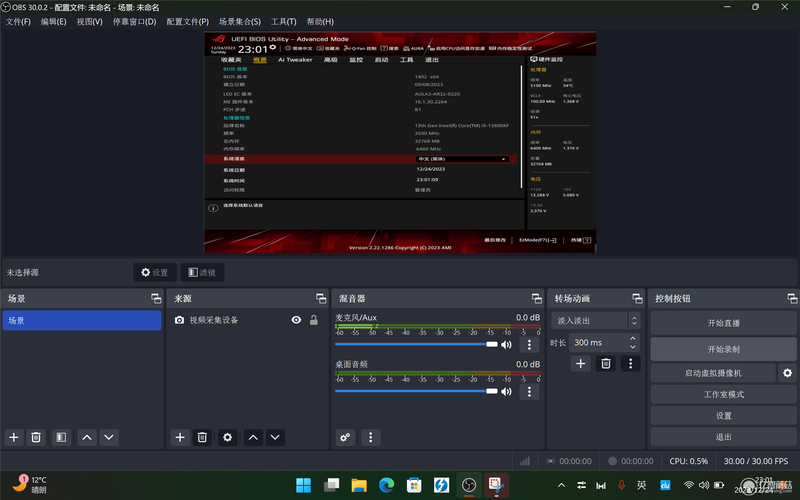Screen dimensions: 800x500
Task: Undock the 场景 panel
Action: pyautogui.click(x=156, y=298)
